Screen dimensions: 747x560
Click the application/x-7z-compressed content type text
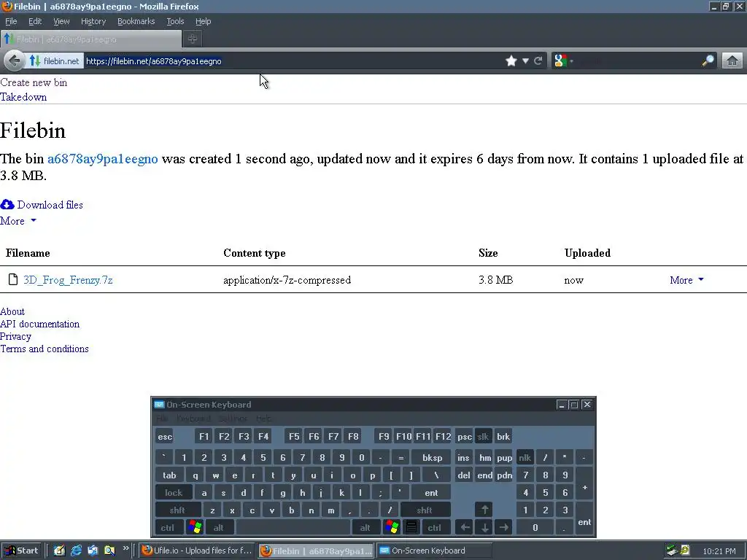coord(287,280)
